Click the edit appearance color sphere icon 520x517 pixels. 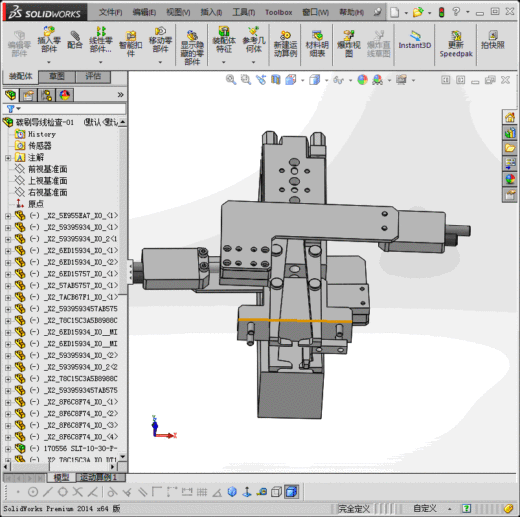tap(362, 80)
